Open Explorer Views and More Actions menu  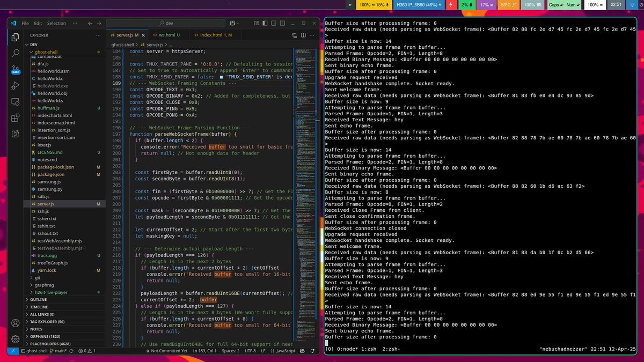pyautogui.click(x=98, y=35)
